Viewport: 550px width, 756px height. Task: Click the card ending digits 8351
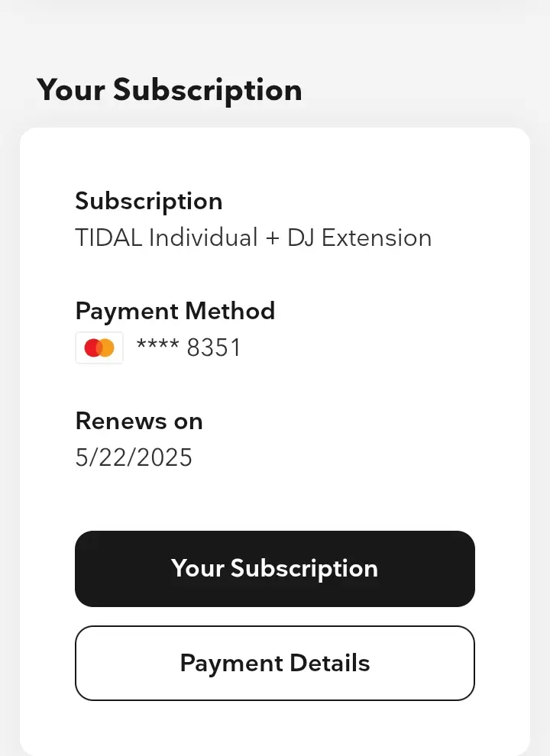(x=214, y=347)
